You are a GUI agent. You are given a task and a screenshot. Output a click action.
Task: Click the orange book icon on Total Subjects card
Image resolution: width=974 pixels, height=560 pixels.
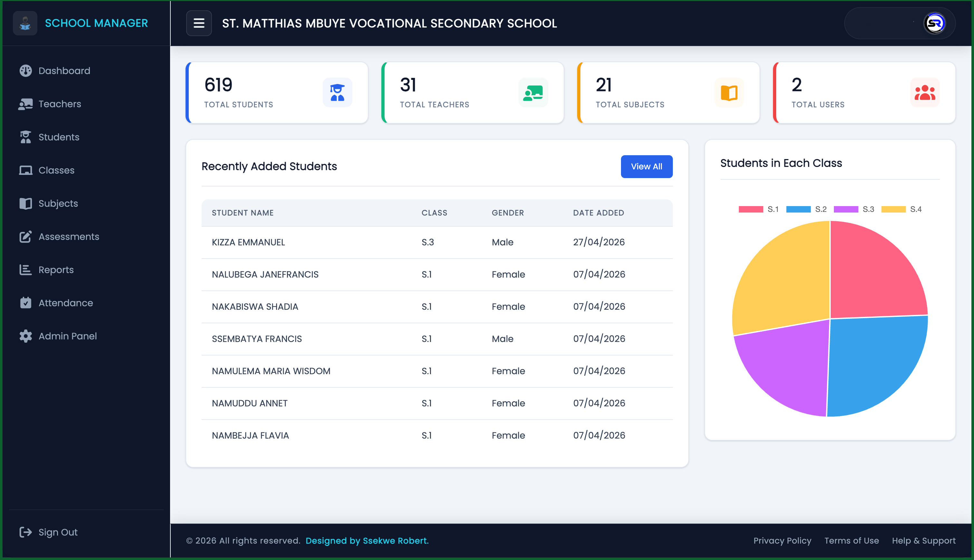click(x=729, y=93)
